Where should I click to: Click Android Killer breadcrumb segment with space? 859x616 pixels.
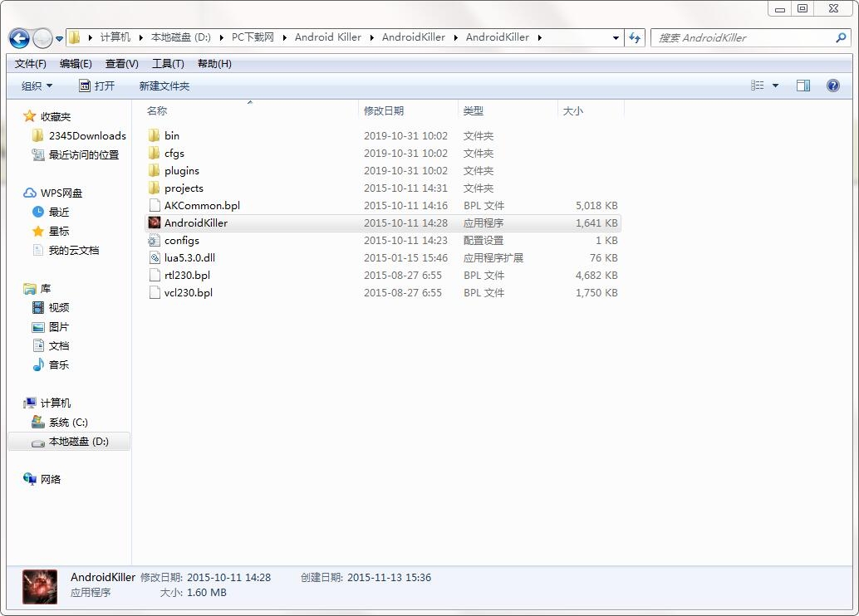pyautogui.click(x=327, y=37)
